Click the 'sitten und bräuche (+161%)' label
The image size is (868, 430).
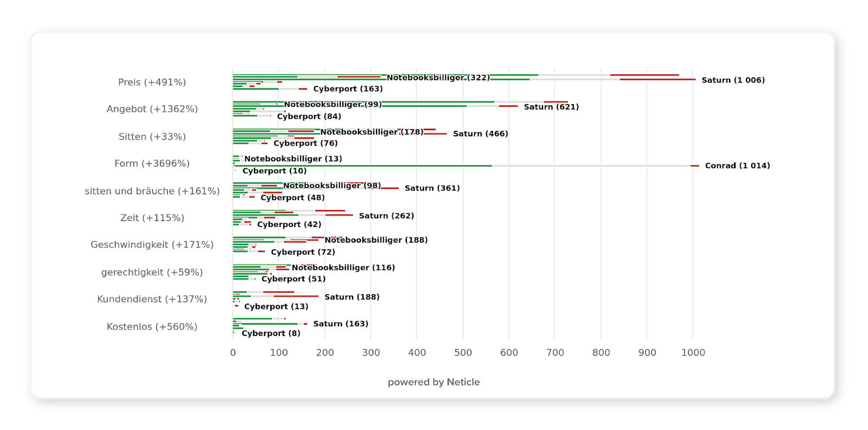[152, 191]
